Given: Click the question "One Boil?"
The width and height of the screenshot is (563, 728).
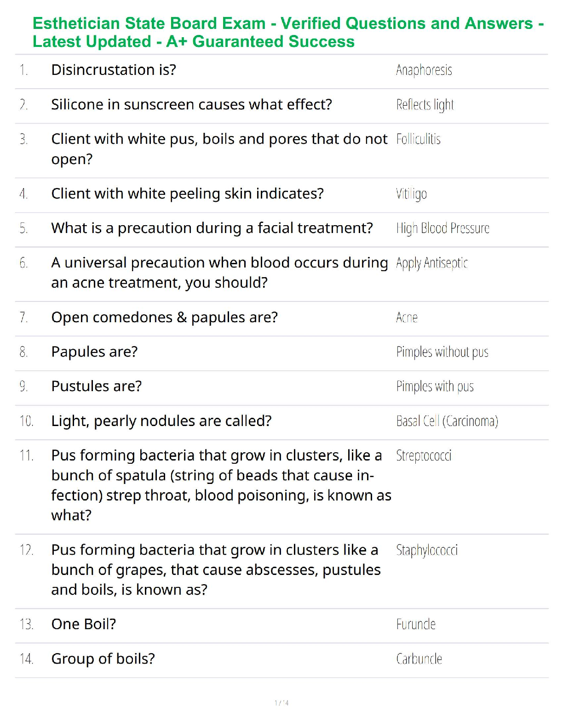Looking at the screenshot, I should (83, 624).
